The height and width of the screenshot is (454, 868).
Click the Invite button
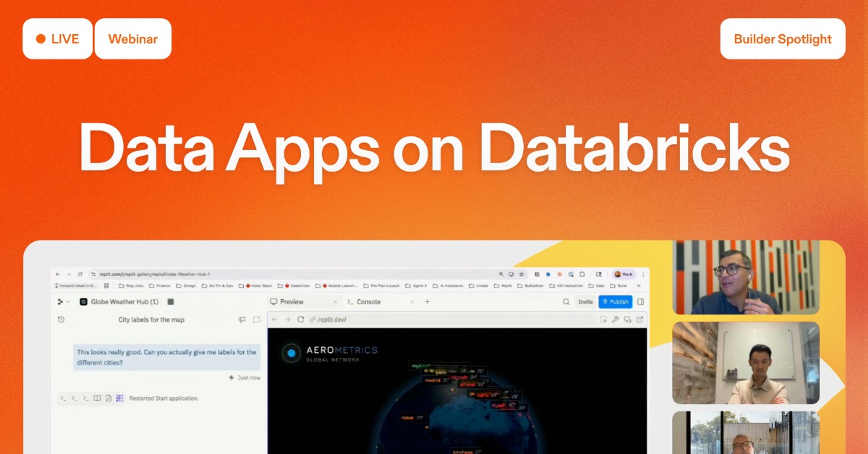585,301
